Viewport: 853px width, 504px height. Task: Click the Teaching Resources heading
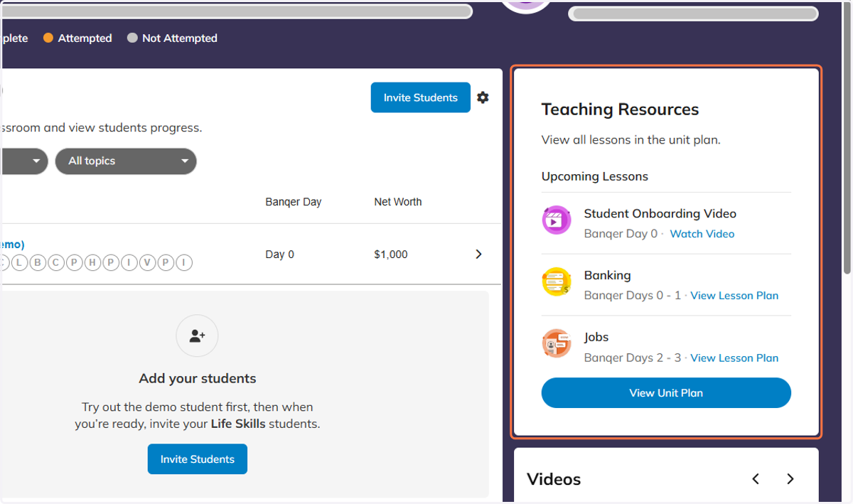coord(620,109)
